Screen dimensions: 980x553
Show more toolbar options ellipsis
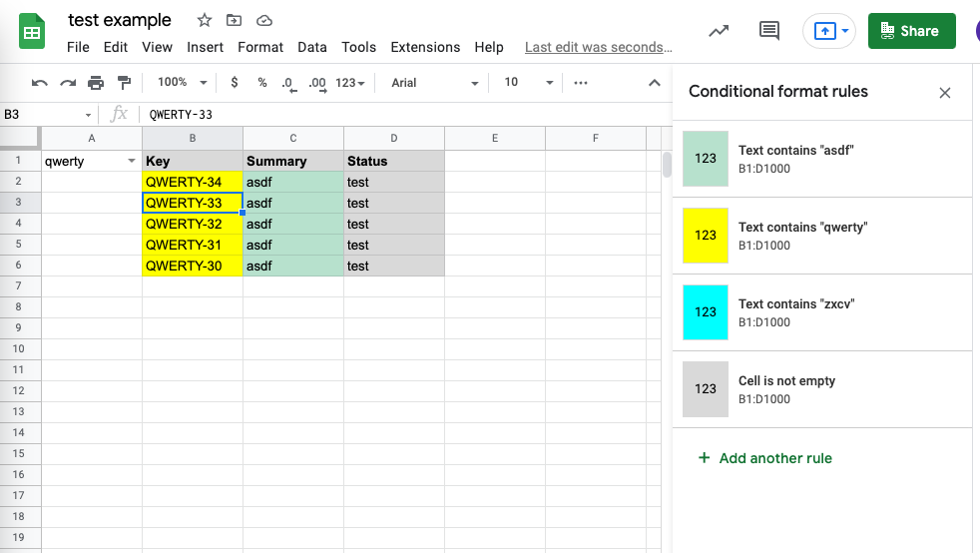581,83
